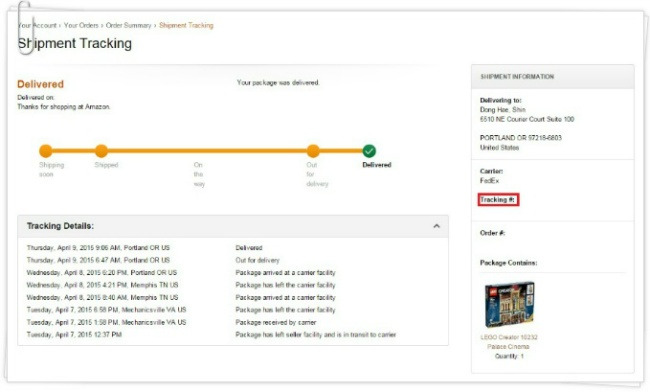
Task: Go to Your Orders breadcrumb
Action: (x=81, y=25)
